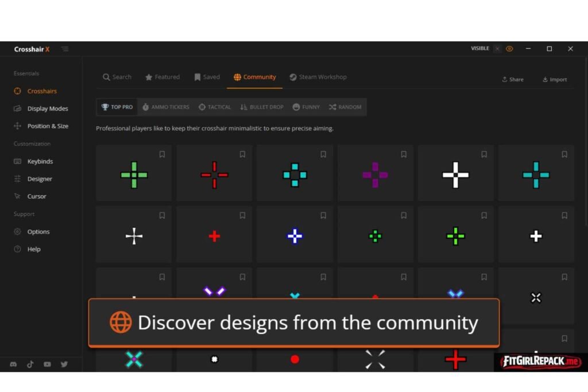This screenshot has height=392, width=588.
Task: Save the large white cross crosshair via bookmark
Action: (x=484, y=154)
